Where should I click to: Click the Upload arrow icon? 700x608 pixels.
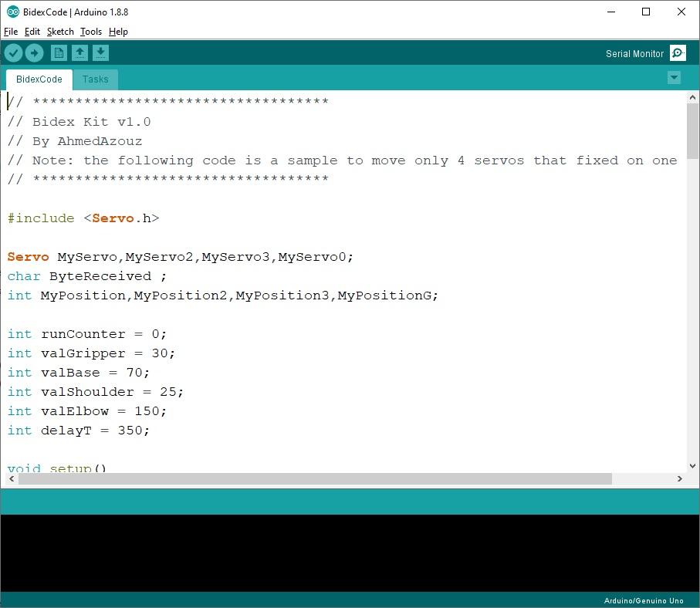pos(34,52)
